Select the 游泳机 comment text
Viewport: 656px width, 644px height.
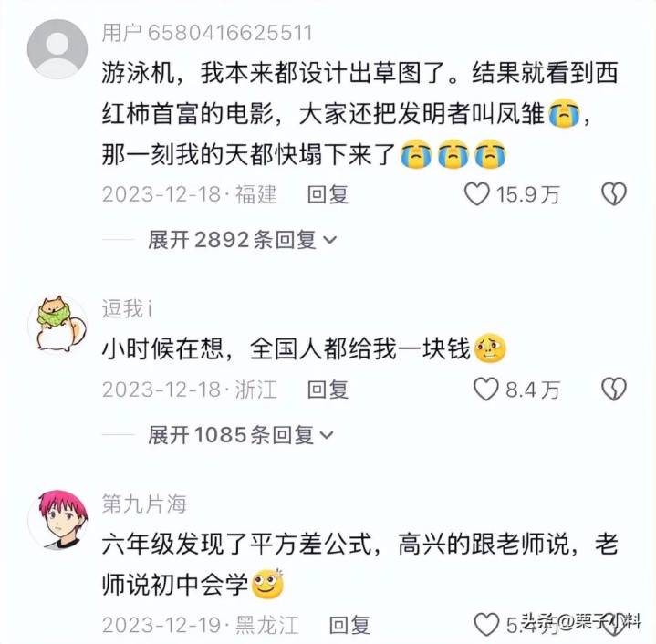tap(359, 114)
